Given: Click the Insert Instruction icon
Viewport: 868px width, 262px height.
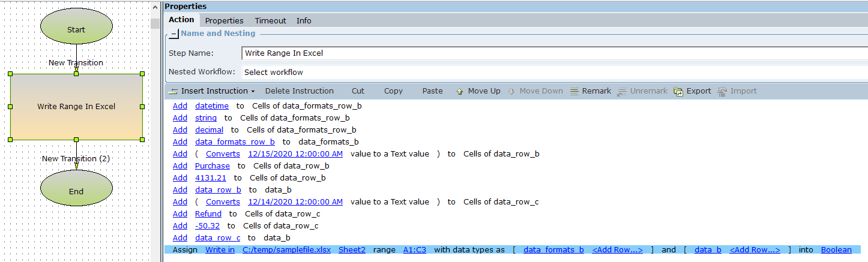Looking at the screenshot, I should tap(173, 91).
